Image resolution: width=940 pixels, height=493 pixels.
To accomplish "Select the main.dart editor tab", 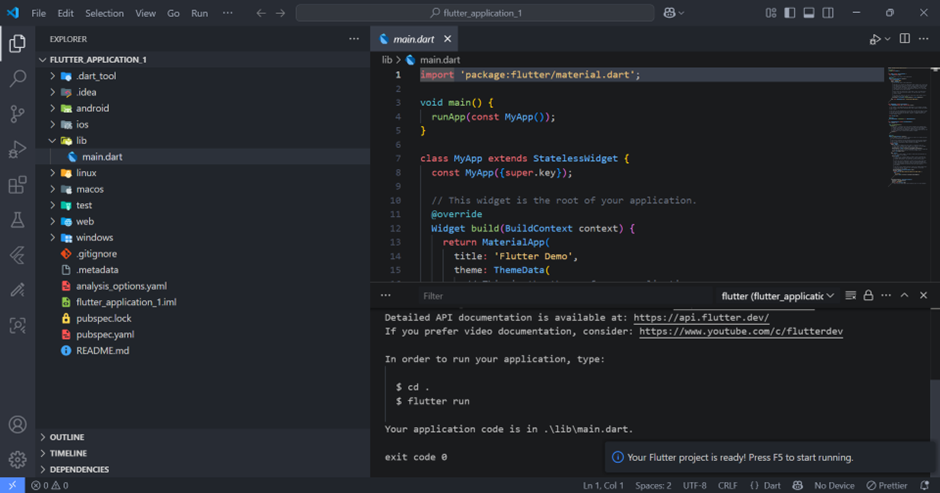I will click(x=414, y=39).
